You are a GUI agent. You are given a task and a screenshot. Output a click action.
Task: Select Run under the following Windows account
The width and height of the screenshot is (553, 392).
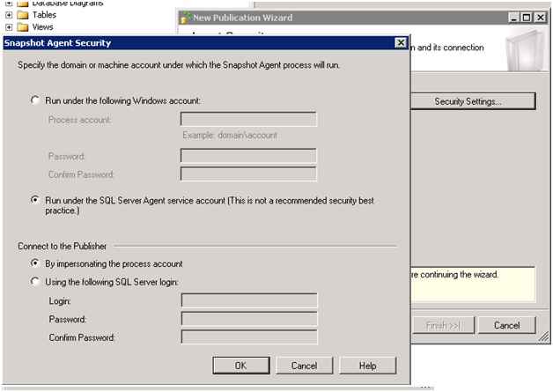(x=35, y=100)
